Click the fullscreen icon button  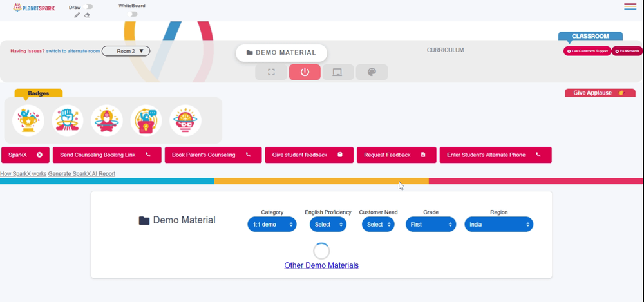[271, 72]
